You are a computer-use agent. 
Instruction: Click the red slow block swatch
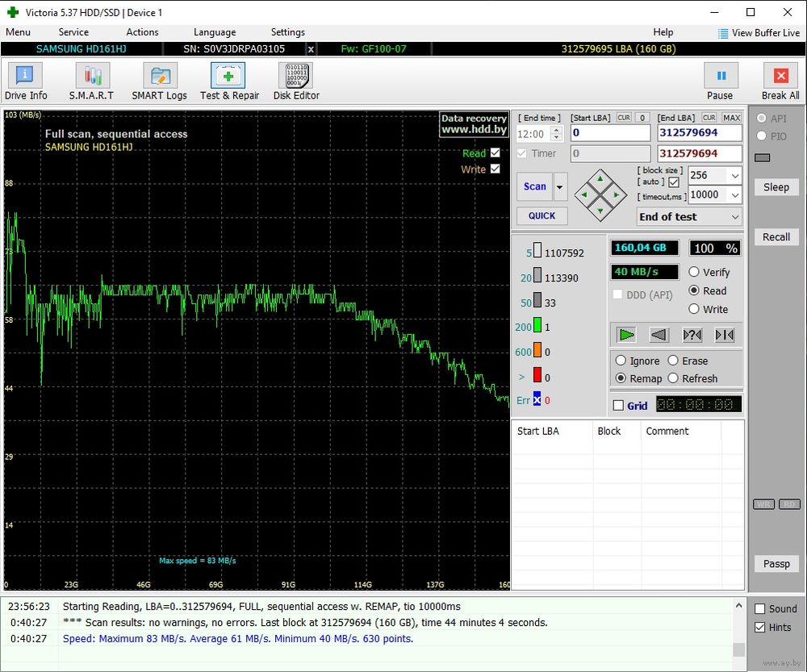tap(537, 374)
